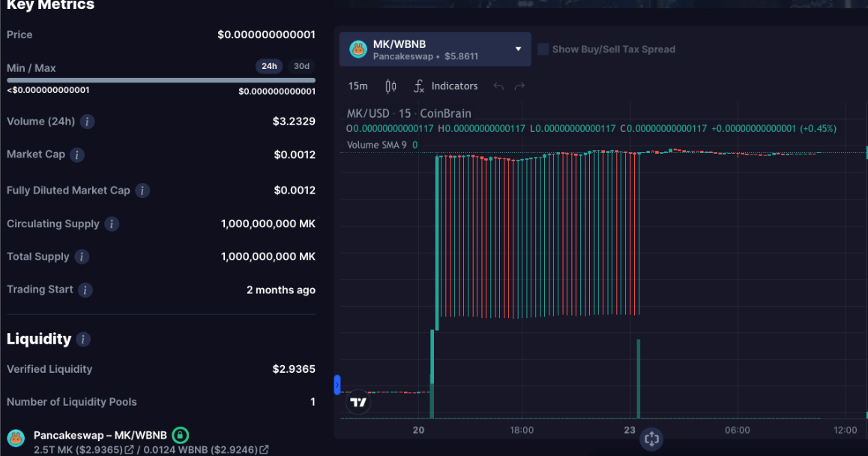The height and width of the screenshot is (456, 868).
Task: Click the green liquidity lock icon
Action: 180,435
